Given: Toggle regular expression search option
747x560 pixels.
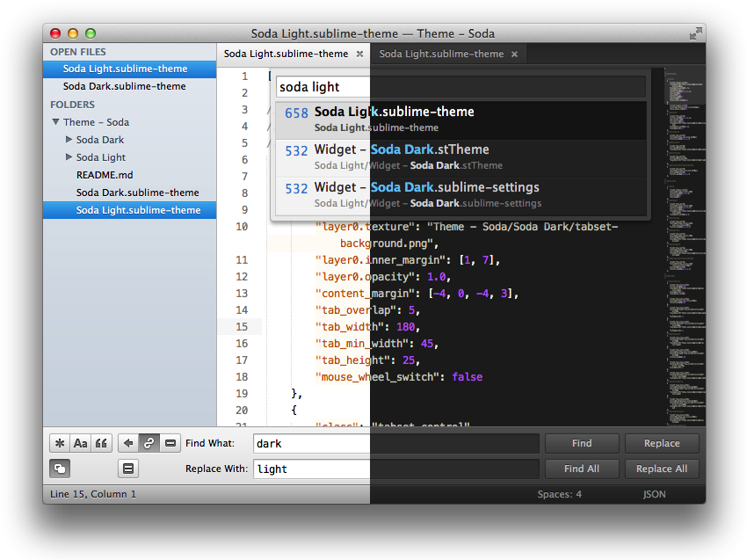Looking at the screenshot, I should (x=60, y=443).
